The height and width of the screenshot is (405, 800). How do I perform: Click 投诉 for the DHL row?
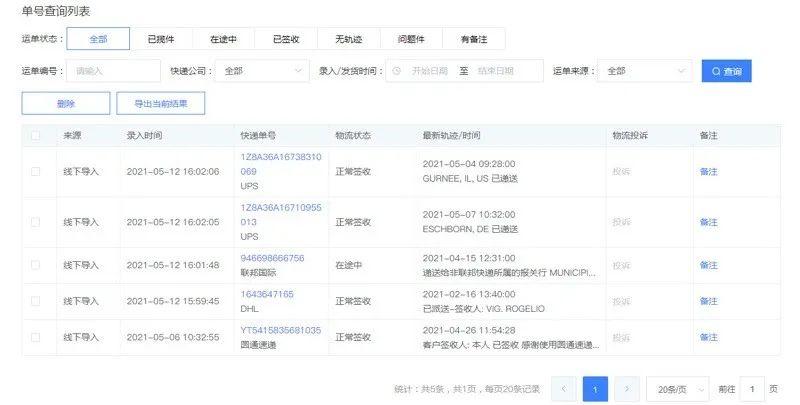tap(621, 301)
